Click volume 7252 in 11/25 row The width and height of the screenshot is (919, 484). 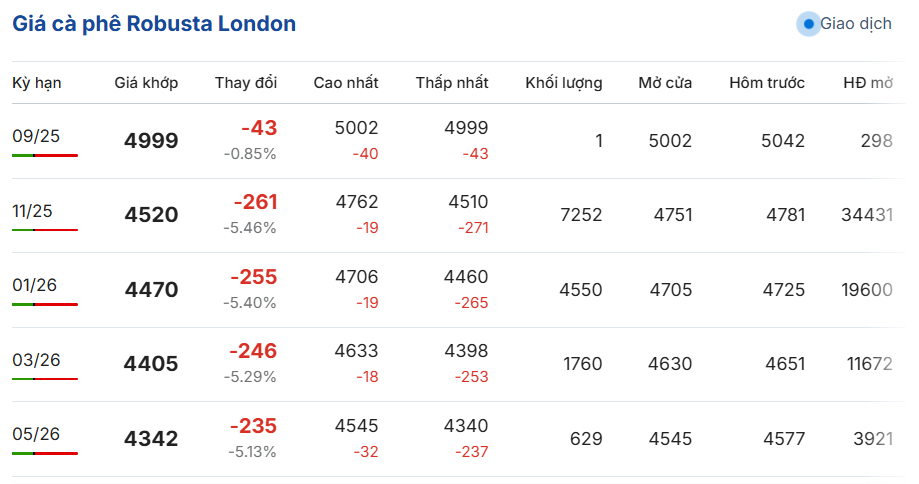click(x=581, y=214)
